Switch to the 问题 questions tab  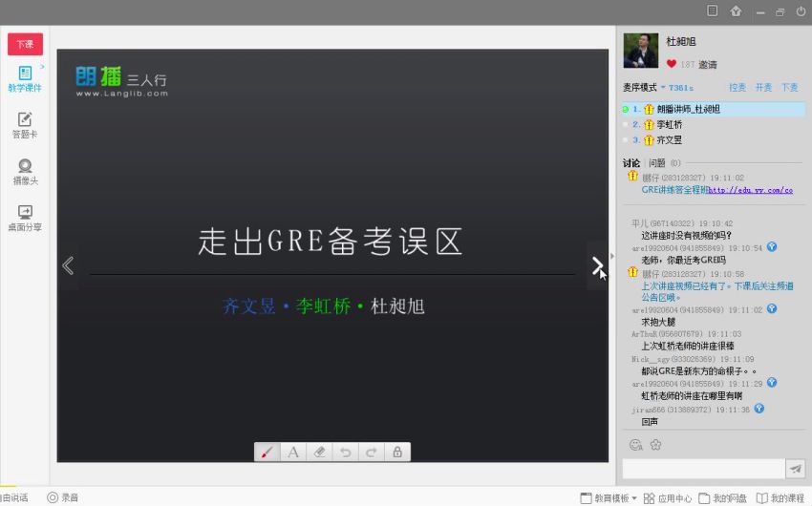tap(657, 163)
